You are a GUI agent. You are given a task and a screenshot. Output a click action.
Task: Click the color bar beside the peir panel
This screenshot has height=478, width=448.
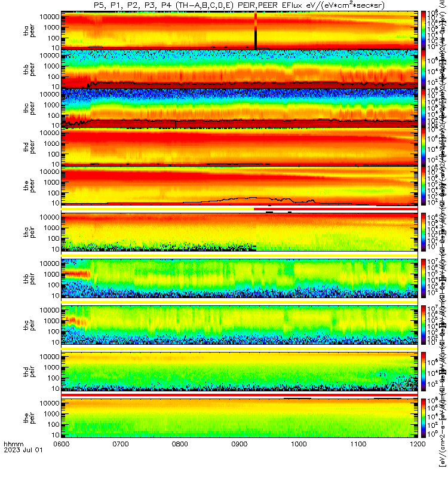[x=424, y=418]
